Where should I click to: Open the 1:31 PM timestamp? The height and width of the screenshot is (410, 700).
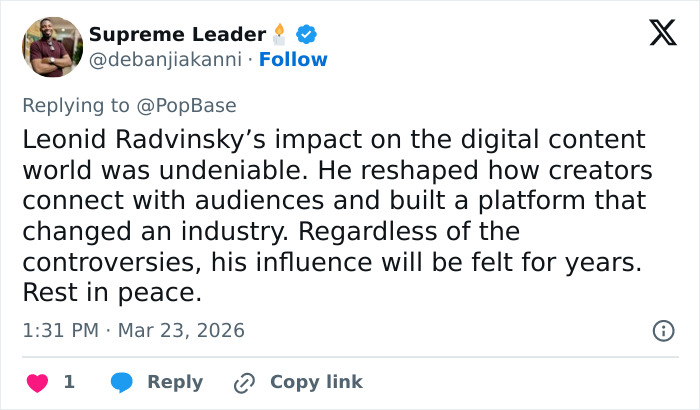pos(59,330)
